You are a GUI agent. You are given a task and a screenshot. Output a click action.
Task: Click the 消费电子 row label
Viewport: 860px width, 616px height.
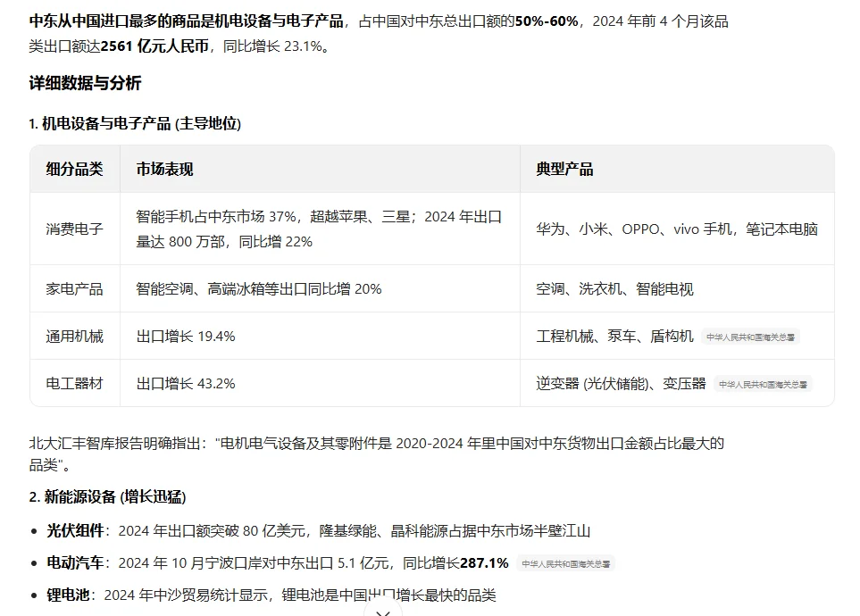coord(75,229)
